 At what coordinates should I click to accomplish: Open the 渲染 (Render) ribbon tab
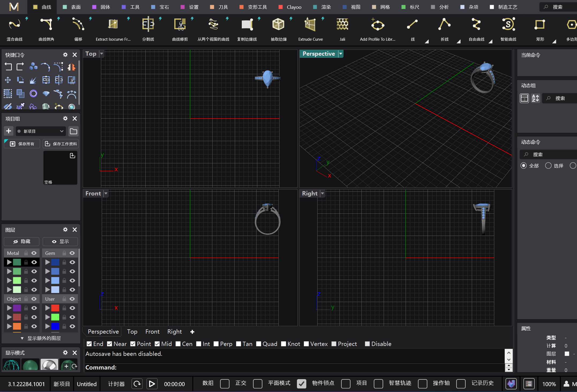(322, 7)
